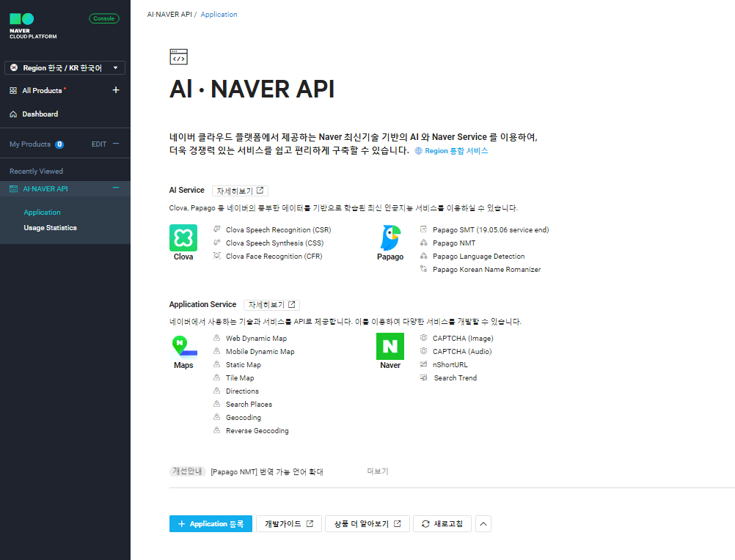
Task: Click the CAPTCHA (Audio) icon
Action: 423,350
